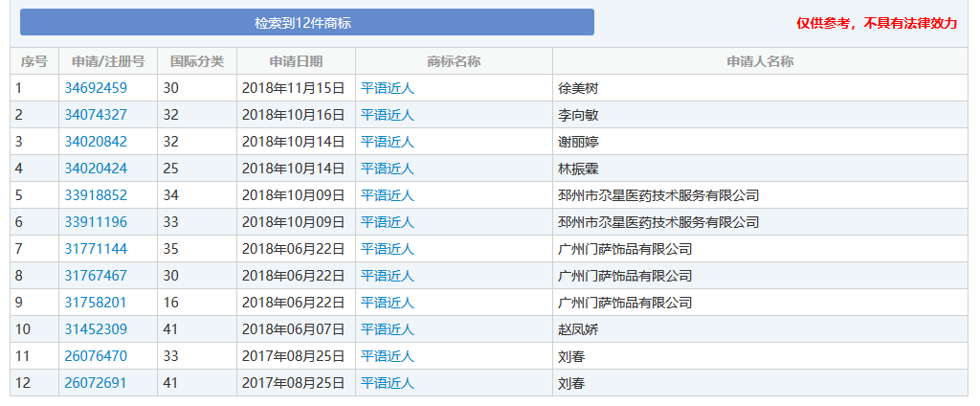980x406 pixels.
Task: Select applicant name 赵凤娇
Action: (x=578, y=329)
